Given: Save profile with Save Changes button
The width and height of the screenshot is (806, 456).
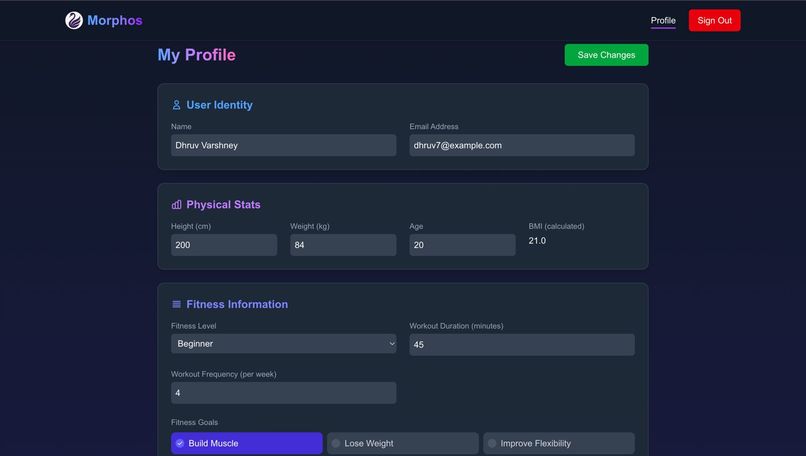Looking at the screenshot, I should click(607, 55).
